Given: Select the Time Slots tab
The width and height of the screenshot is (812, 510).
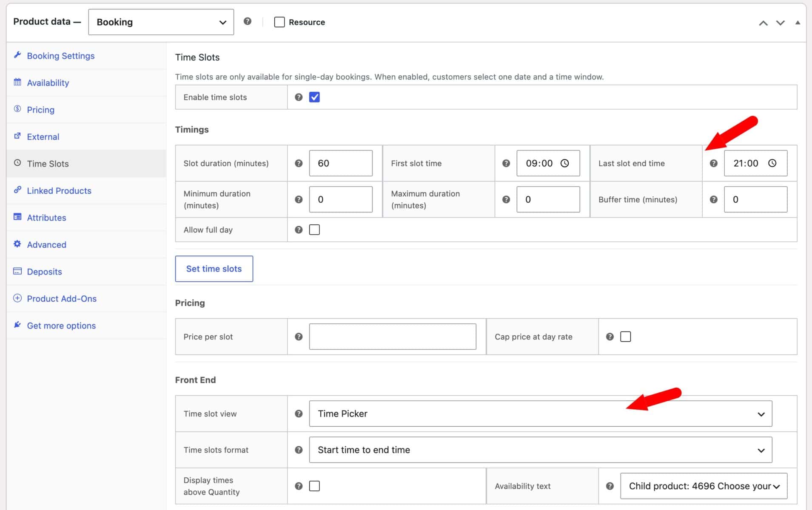Looking at the screenshot, I should (86, 164).
